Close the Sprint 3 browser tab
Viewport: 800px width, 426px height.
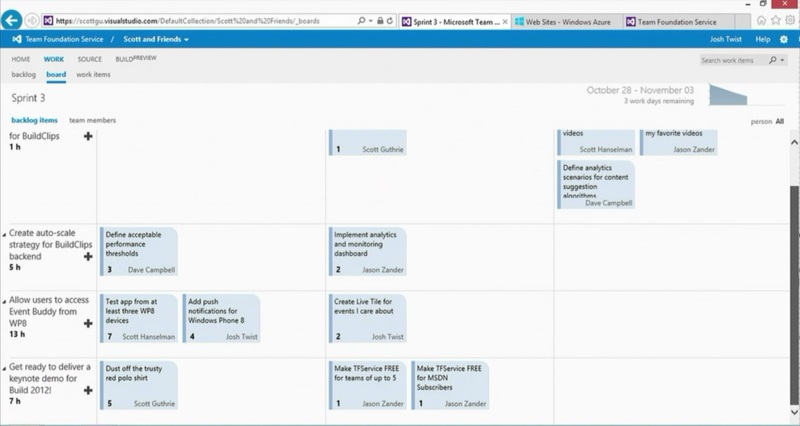pyautogui.click(x=505, y=22)
